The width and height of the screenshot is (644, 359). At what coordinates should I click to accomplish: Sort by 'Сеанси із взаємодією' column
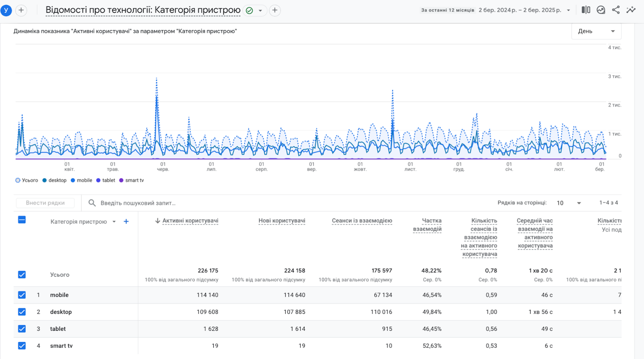coord(362,221)
